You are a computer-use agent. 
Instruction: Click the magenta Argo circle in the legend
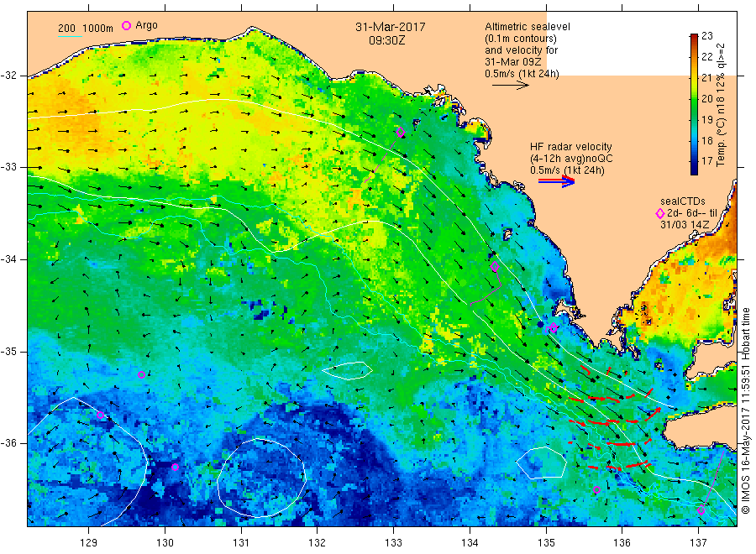(x=126, y=25)
